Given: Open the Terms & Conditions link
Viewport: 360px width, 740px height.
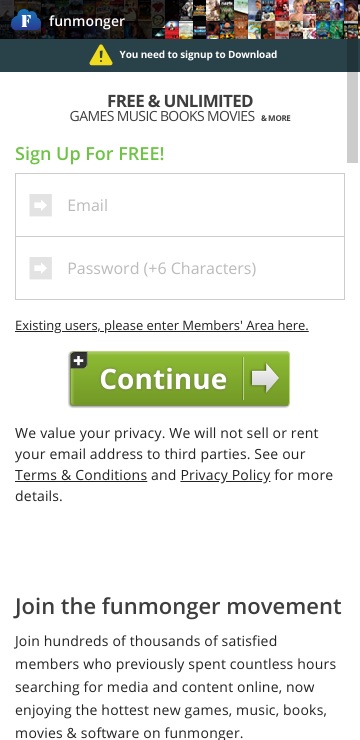Looking at the screenshot, I should point(81,475).
